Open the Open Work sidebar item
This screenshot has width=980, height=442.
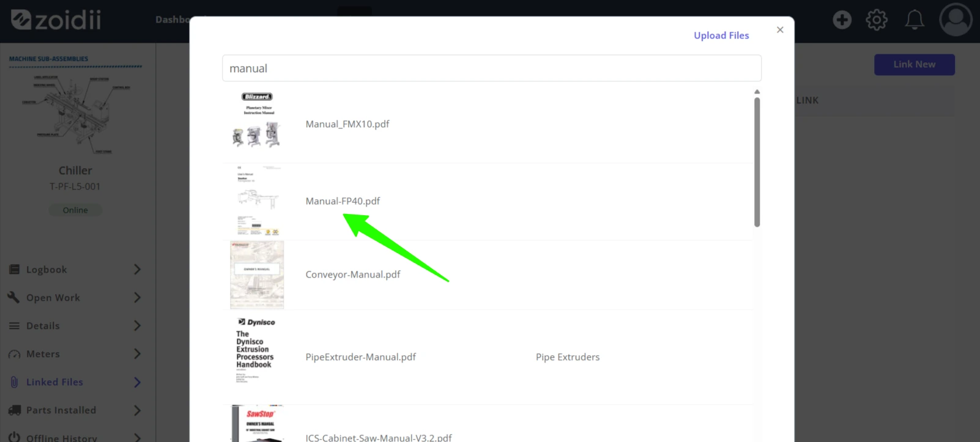(x=75, y=298)
